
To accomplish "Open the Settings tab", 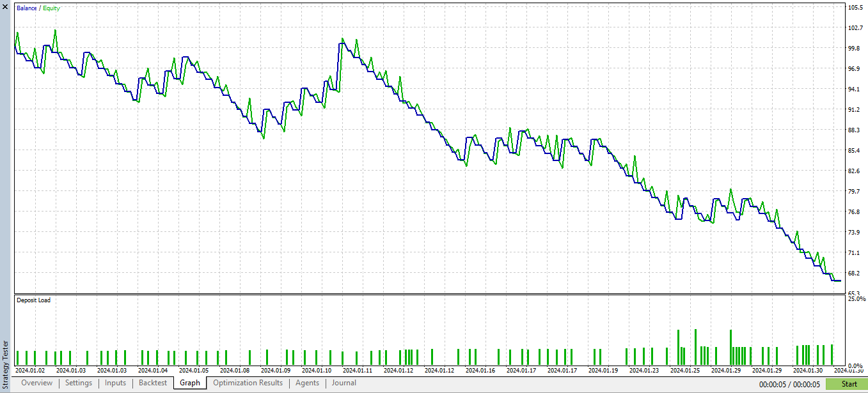I will click(78, 383).
